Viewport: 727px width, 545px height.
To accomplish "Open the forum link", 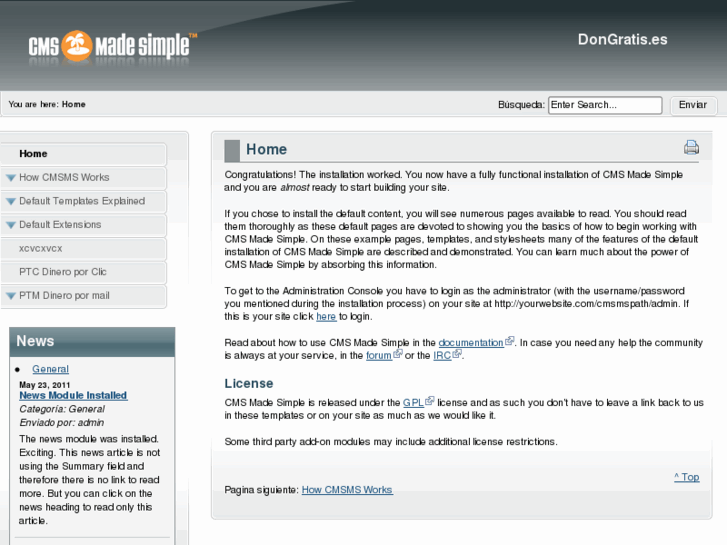I will [x=379, y=356].
